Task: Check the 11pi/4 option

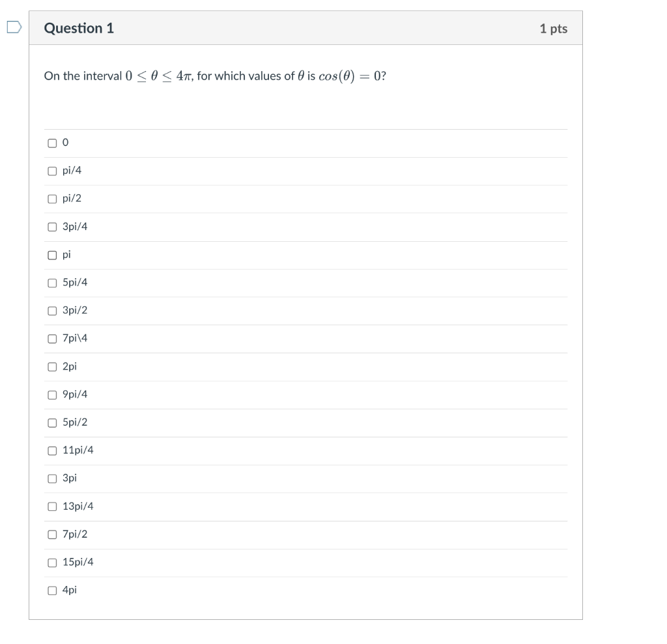Action: [52, 450]
